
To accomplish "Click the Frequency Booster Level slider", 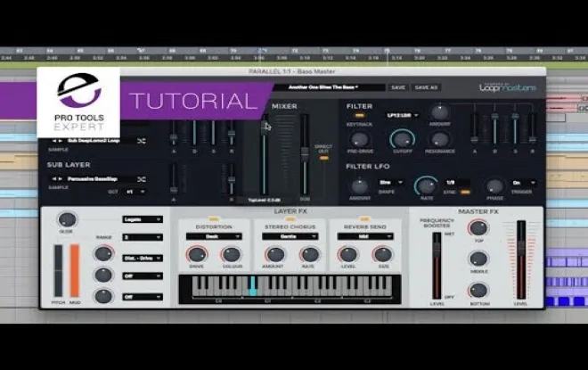I will (x=437, y=266).
